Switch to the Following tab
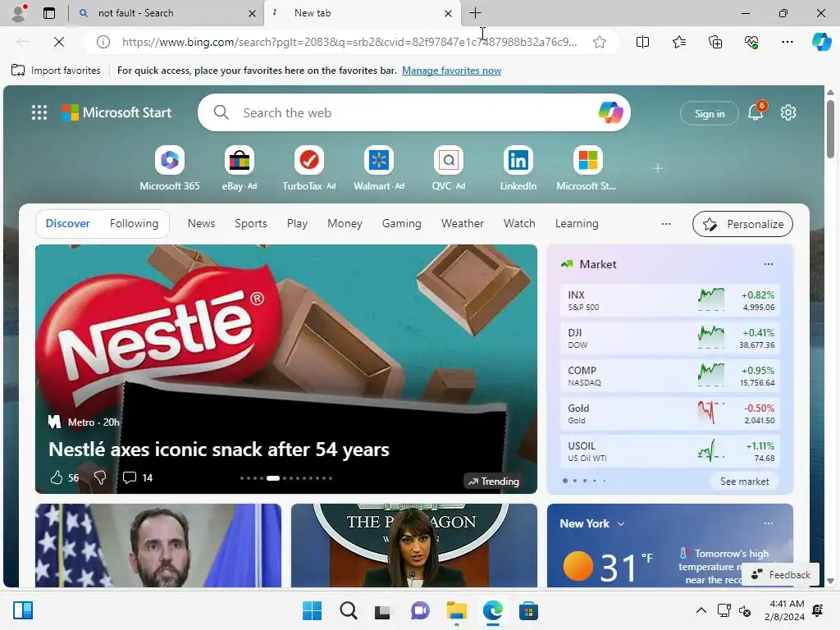Image resolution: width=840 pixels, height=630 pixels. (x=134, y=223)
